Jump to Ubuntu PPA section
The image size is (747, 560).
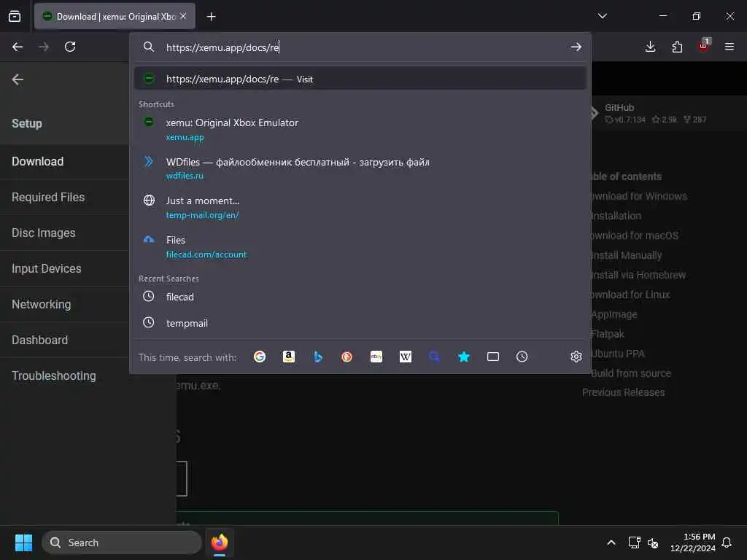click(x=618, y=354)
